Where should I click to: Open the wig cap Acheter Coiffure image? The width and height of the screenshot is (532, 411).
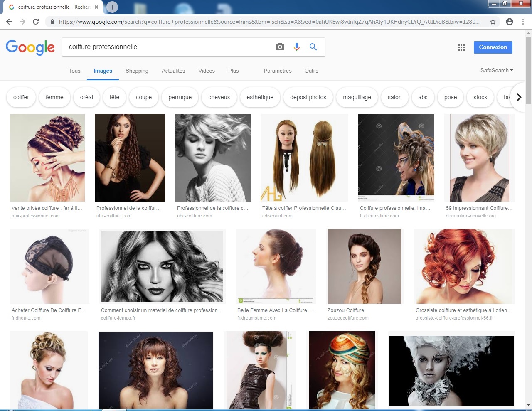click(x=49, y=266)
